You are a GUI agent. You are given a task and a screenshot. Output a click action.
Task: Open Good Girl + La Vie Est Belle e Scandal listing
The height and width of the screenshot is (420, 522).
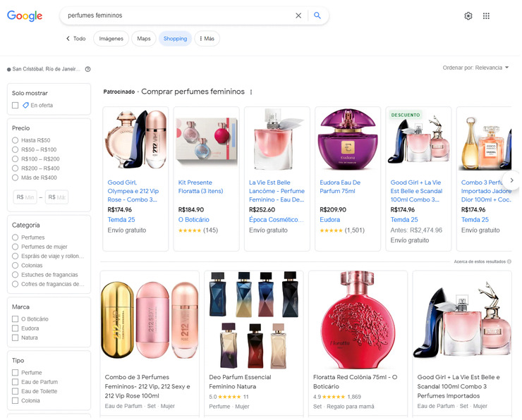point(459,386)
